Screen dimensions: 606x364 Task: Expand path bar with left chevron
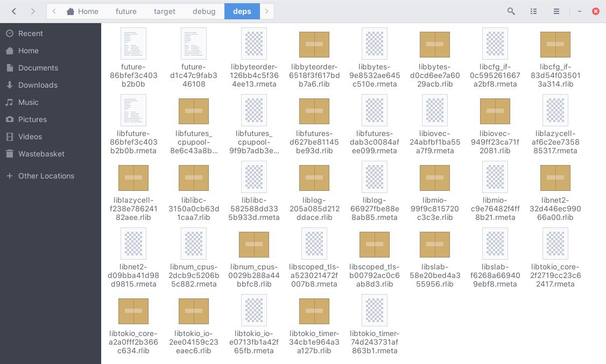54,11
